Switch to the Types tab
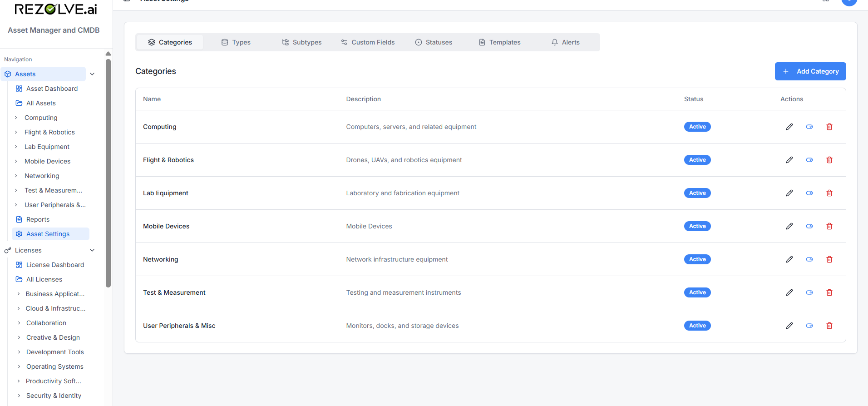Screen dimensions: 868x406 [236, 42]
